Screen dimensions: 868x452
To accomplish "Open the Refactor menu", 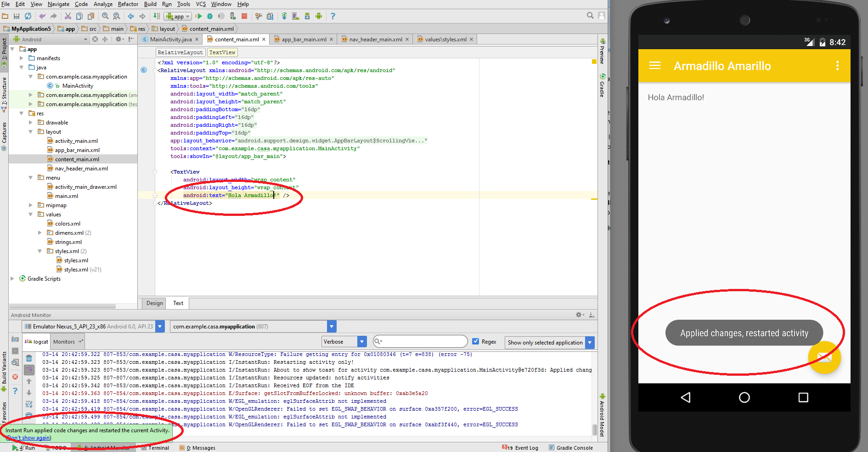I will 128,4.
